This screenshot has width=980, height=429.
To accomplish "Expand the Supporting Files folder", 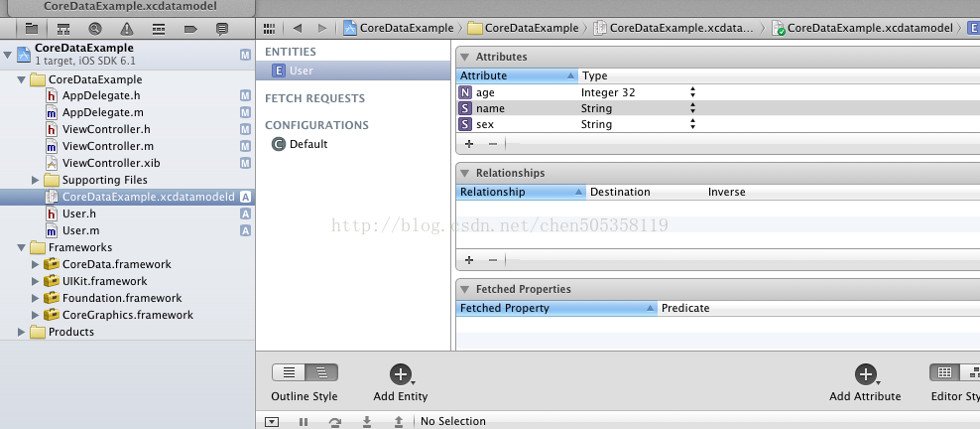I will point(35,180).
